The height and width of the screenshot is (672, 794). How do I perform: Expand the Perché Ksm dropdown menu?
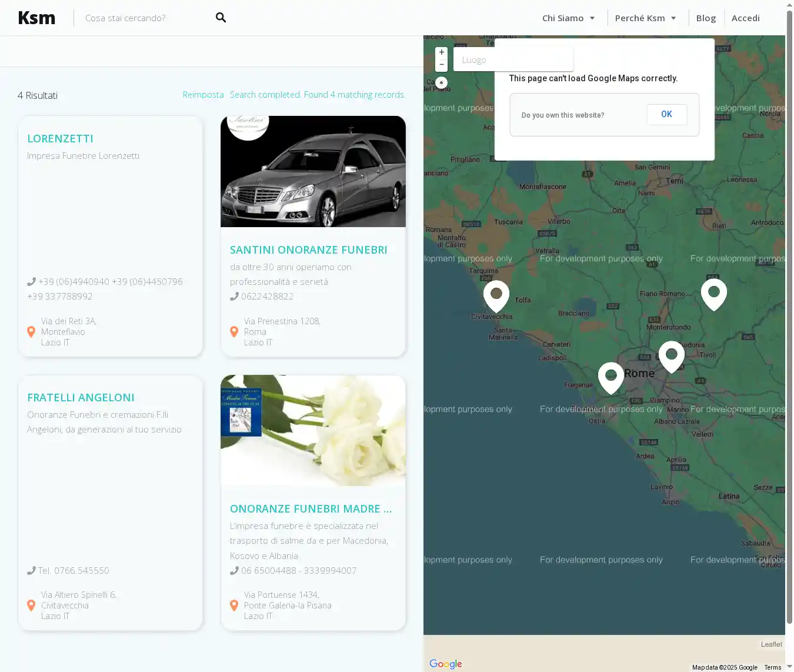click(x=645, y=18)
